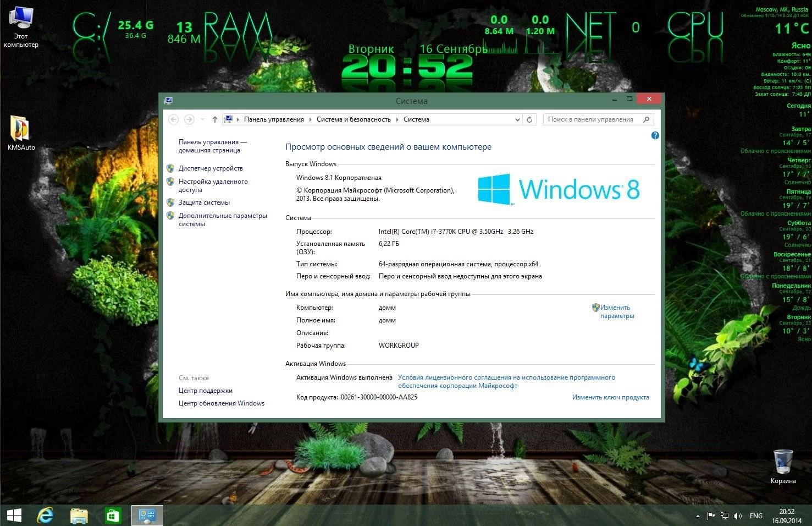This screenshot has height=526, width=812.
Task: Click the Control Panel taskbar button
Action: click(x=147, y=516)
